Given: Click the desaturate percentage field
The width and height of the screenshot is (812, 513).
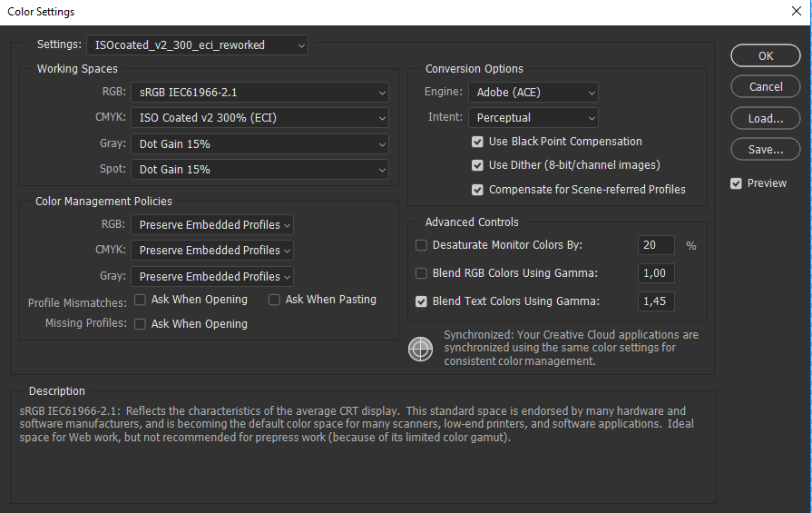Looking at the screenshot, I should [x=656, y=245].
